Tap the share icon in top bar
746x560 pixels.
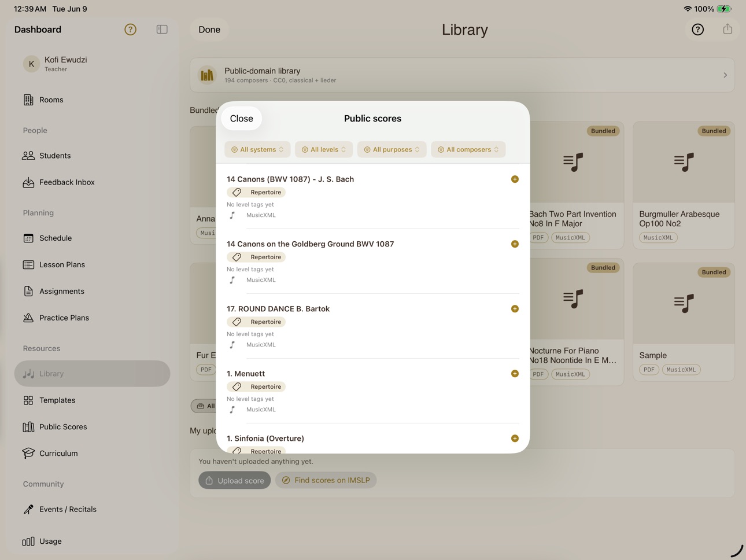[727, 29]
